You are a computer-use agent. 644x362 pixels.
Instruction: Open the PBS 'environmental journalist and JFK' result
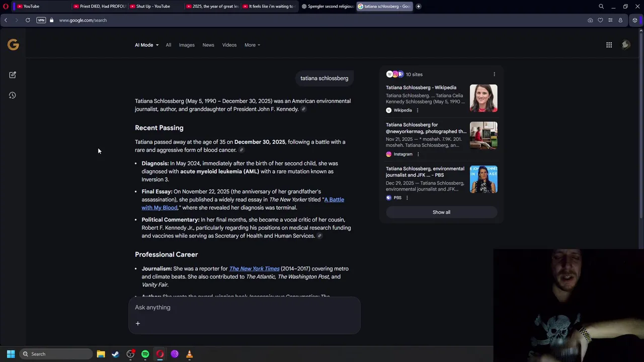(x=425, y=172)
